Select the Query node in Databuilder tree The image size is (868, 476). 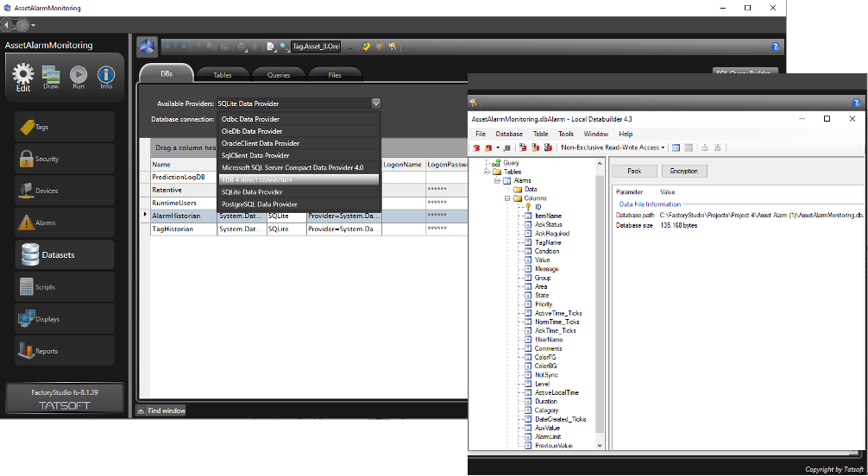pos(511,163)
